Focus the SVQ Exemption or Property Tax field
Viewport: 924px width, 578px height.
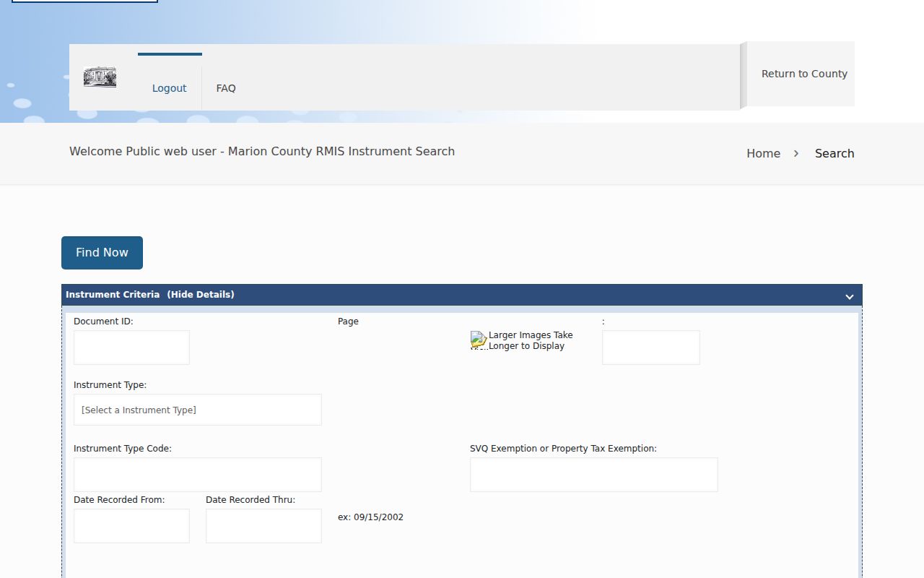click(594, 475)
